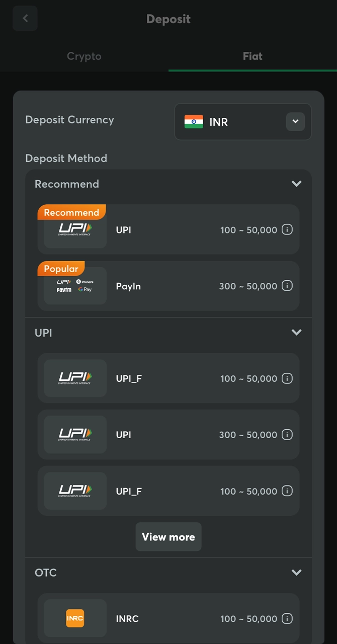The image size is (337, 644).
Task: Select the Recommend badge on UPI method
Action: pos(71,212)
